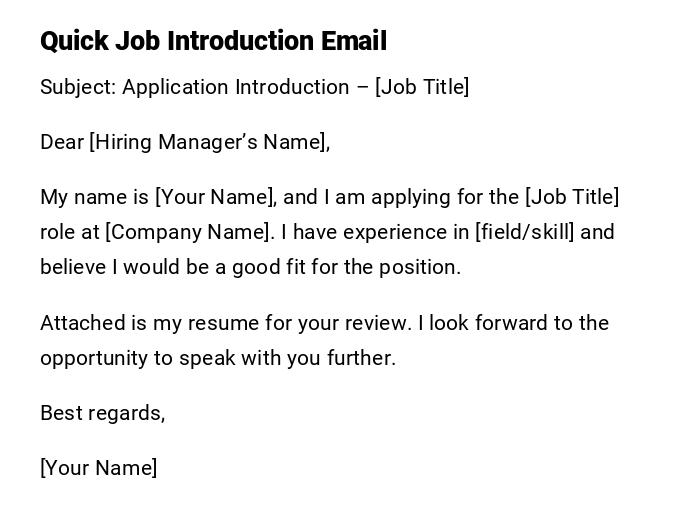
Task: Click 'Application Introduction' in the subject line
Action: click(x=235, y=87)
